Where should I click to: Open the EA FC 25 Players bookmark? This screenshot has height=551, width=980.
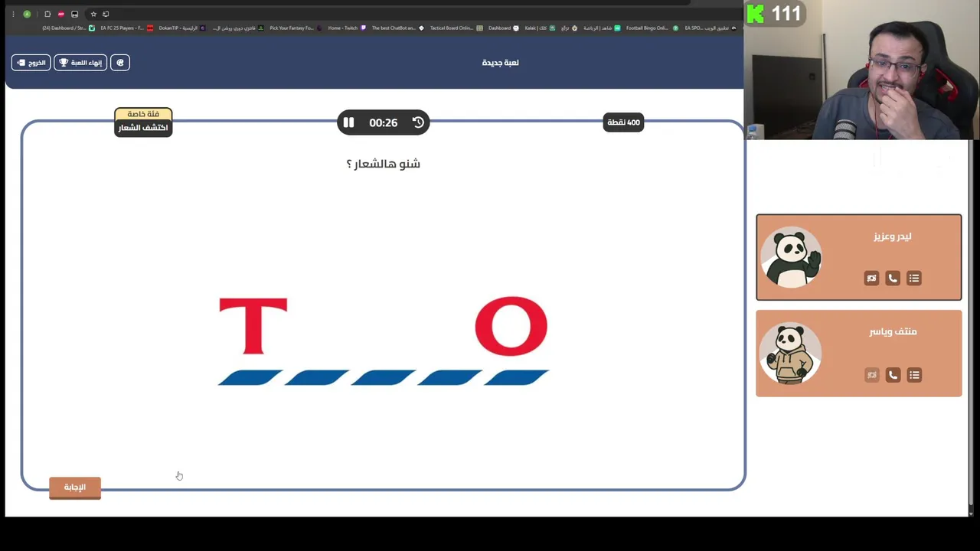tap(126, 28)
